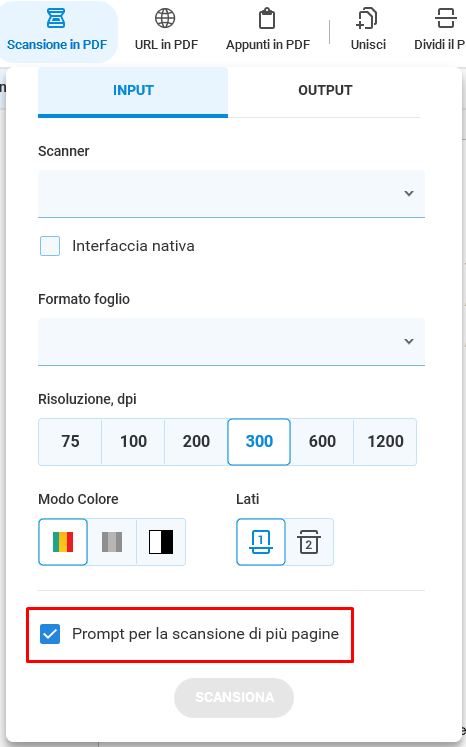Switch to the INPUT tab

[133, 91]
